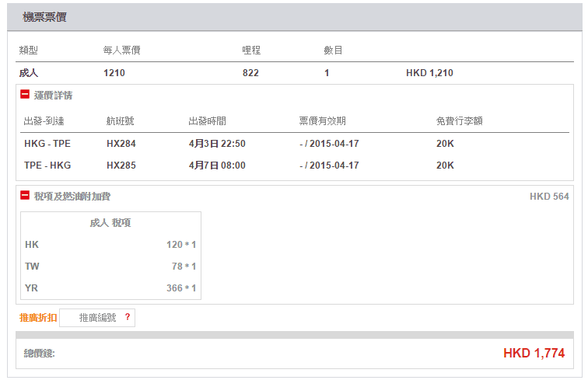The height and width of the screenshot is (380, 588).
Task: Click the 免費行李額 column header
Action: [x=460, y=121]
